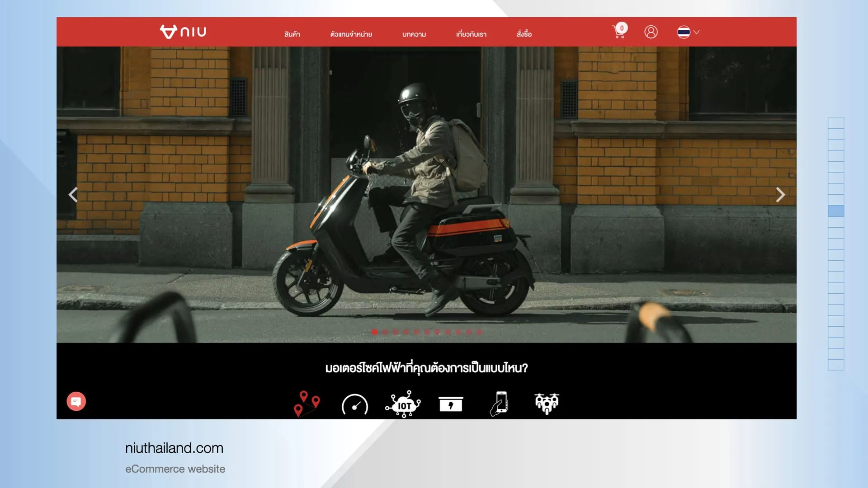
Task: Open the ตัวแทนจำหน่าย menu item
Action: tap(351, 34)
